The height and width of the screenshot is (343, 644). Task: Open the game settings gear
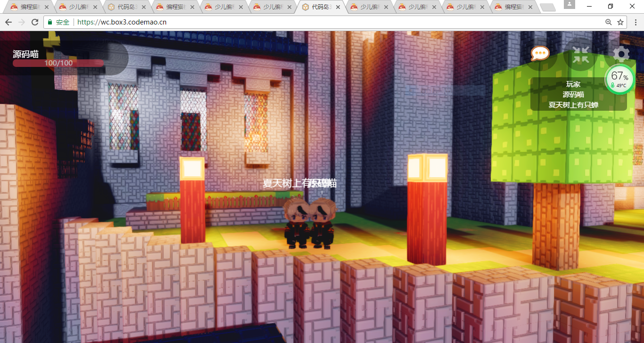[x=621, y=55]
